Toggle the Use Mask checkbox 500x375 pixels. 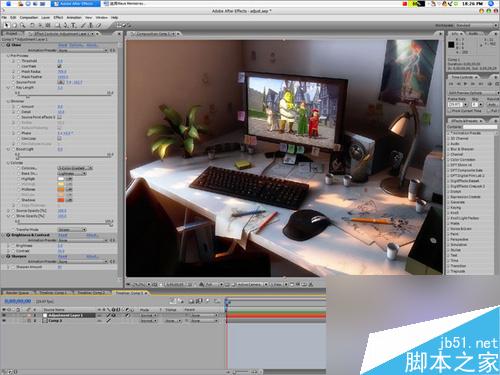(59, 66)
